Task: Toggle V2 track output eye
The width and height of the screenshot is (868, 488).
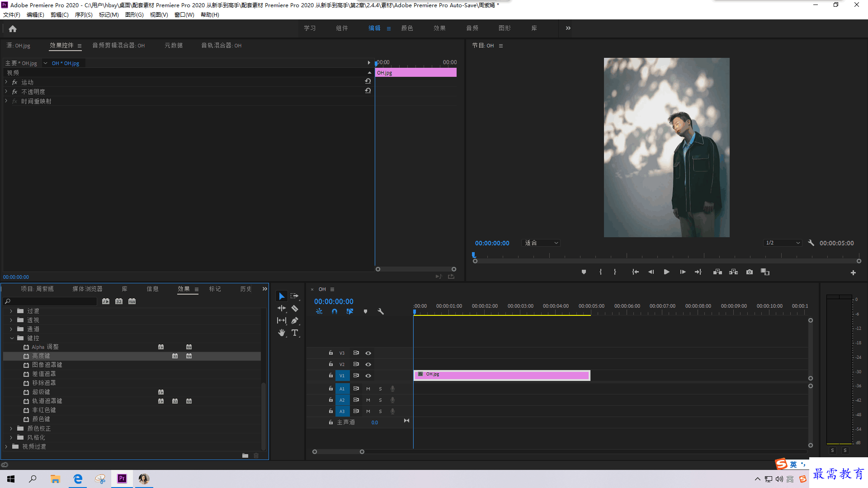Action: click(x=368, y=365)
